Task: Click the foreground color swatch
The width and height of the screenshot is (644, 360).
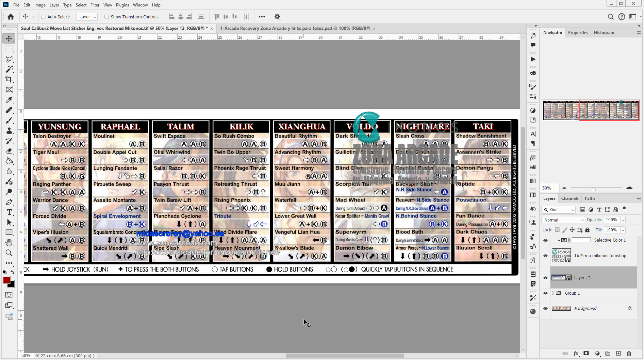Action: [6, 280]
